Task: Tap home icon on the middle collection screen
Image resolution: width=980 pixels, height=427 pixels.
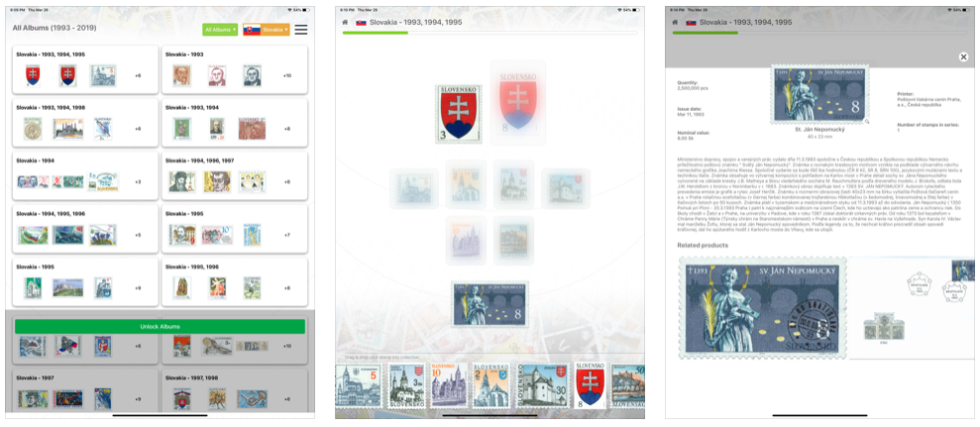Action: coord(345,22)
